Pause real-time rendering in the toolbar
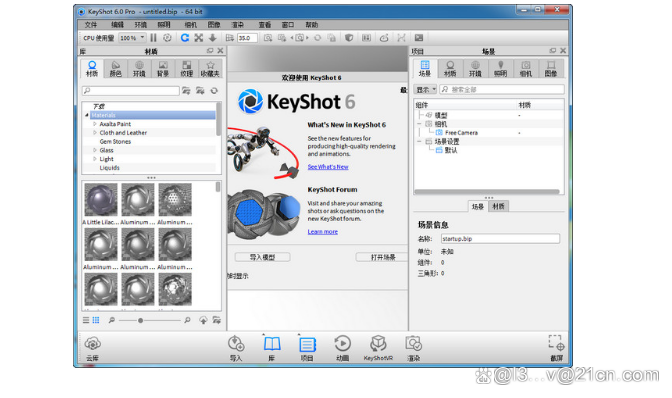 point(153,38)
